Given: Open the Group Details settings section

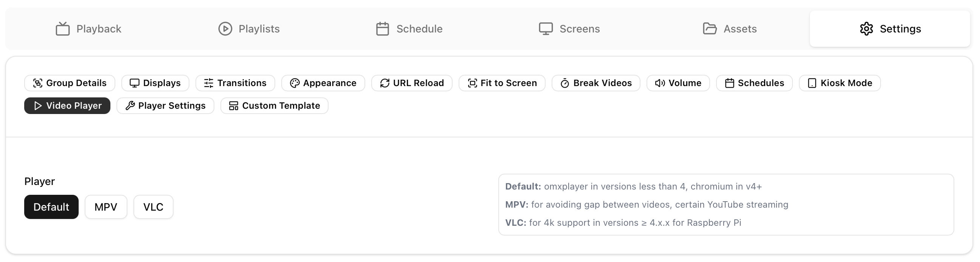Looking at the screenshot, I should pyautogui.click(x=70, y=83).
